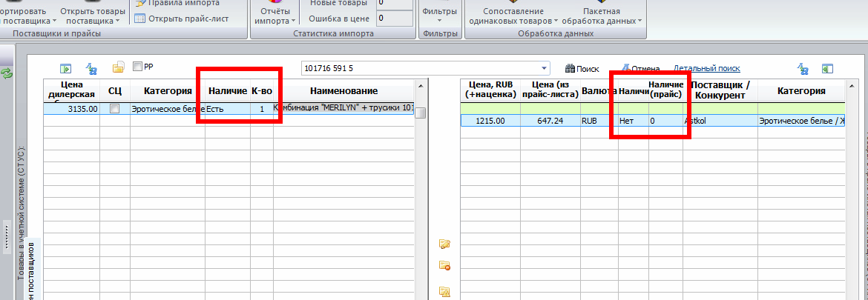Viewport: 868px width, 300px height.
Task: Switch to Товары в учетной системе tab
Action: pyautogui.click(x=21, y=213)
